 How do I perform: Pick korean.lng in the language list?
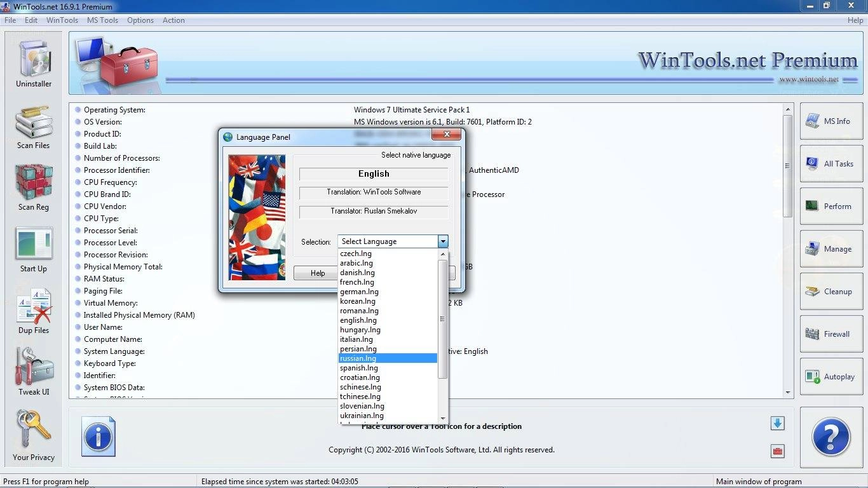coord(388,301)
